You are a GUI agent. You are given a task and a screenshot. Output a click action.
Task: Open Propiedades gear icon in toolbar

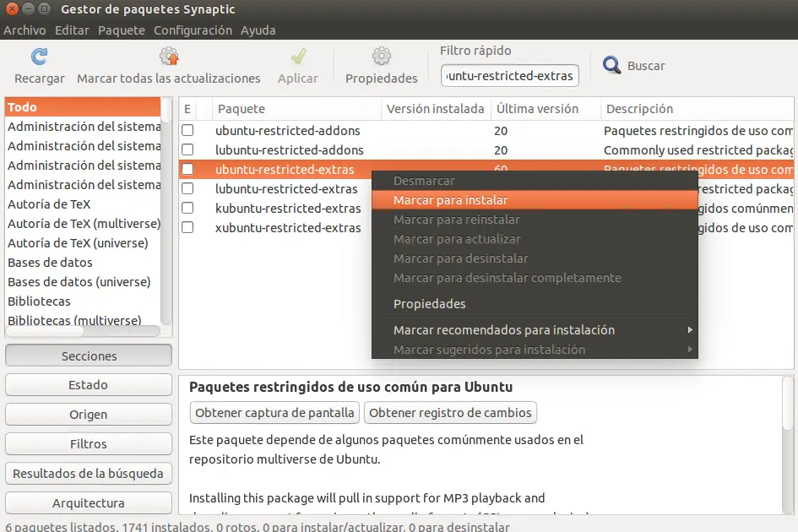[381, 56]
